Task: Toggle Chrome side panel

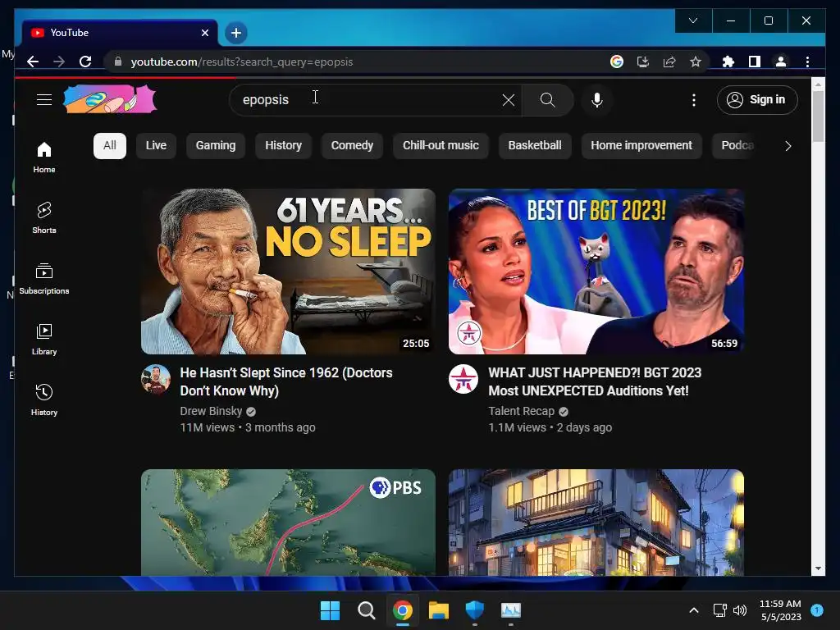Action: pos(755,62)
